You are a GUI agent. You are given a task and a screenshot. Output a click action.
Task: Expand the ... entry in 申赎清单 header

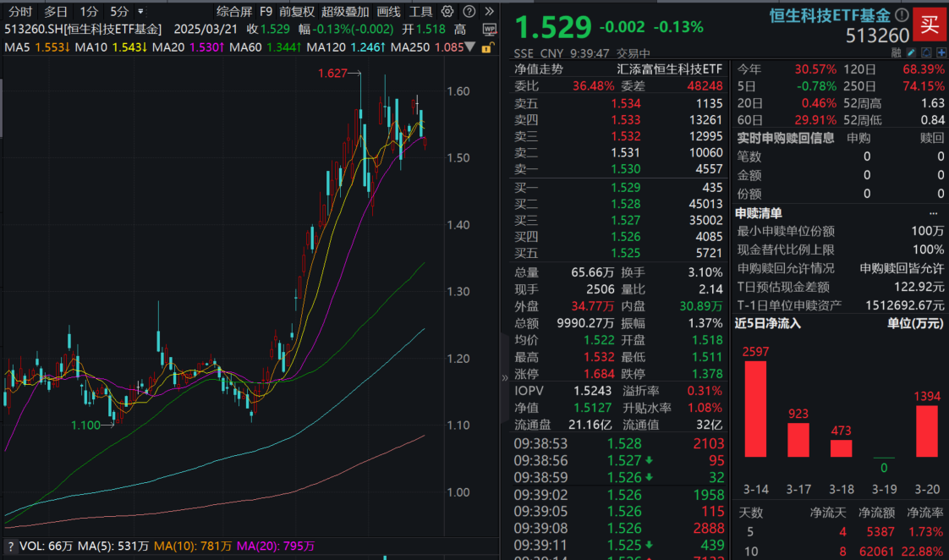(x=935, y=213)
